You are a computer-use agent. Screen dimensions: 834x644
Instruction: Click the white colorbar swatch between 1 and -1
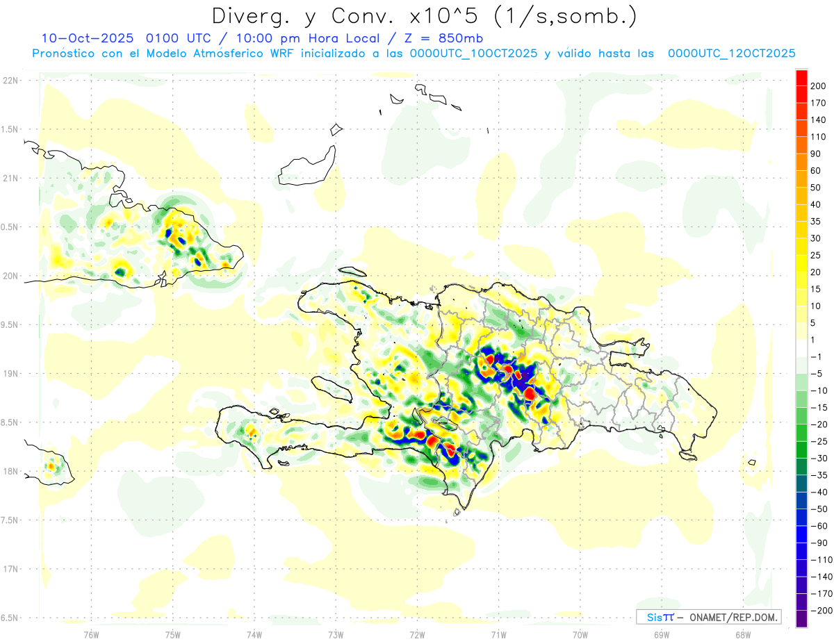pos(801,348)
